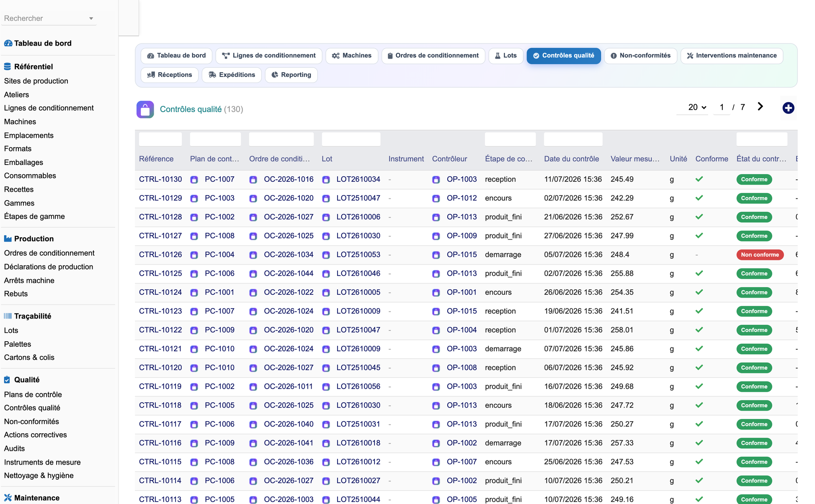Click the controller icon beside OP-1001
This screenshot has height=504, width=815.
click(436, 293)
